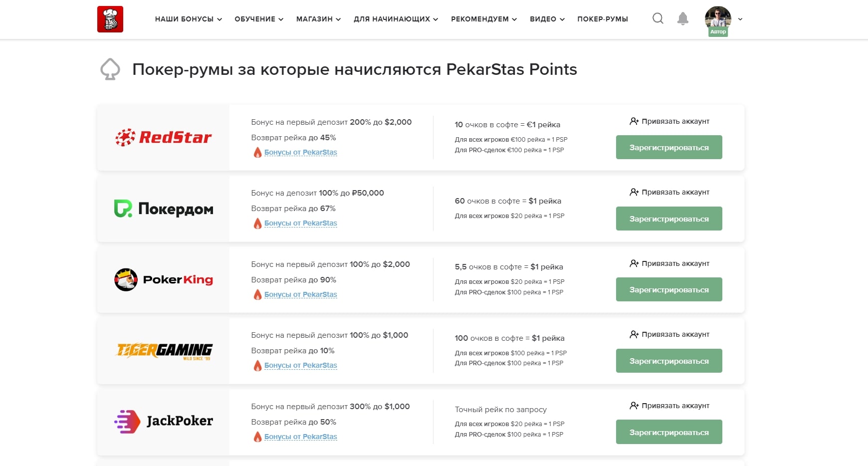Register at Покердом with Зарегистрироваться button
The height and width of the screenshot is (466, 868).
669,219
